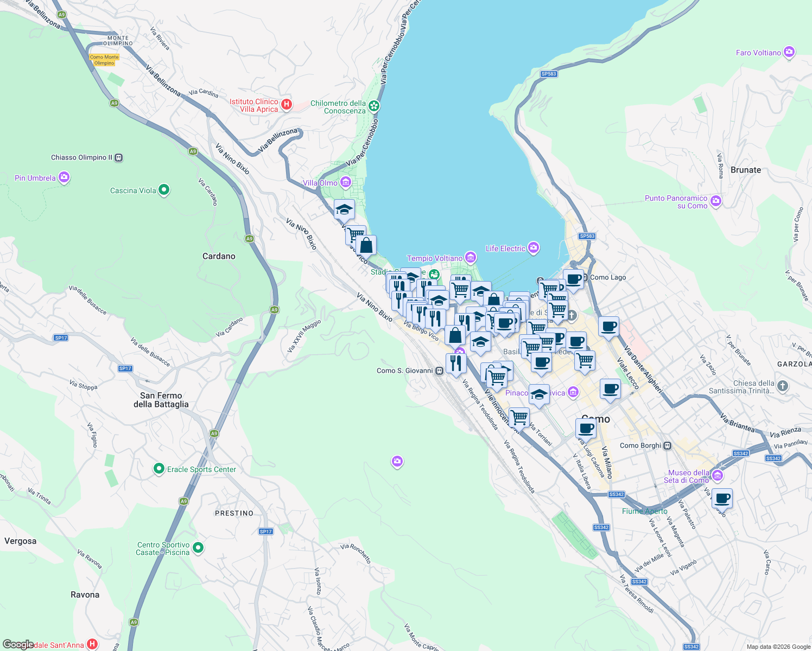Select the Museo della Seta di Como marker
This screenshot has width=812, height=651.
click(718, 475)
